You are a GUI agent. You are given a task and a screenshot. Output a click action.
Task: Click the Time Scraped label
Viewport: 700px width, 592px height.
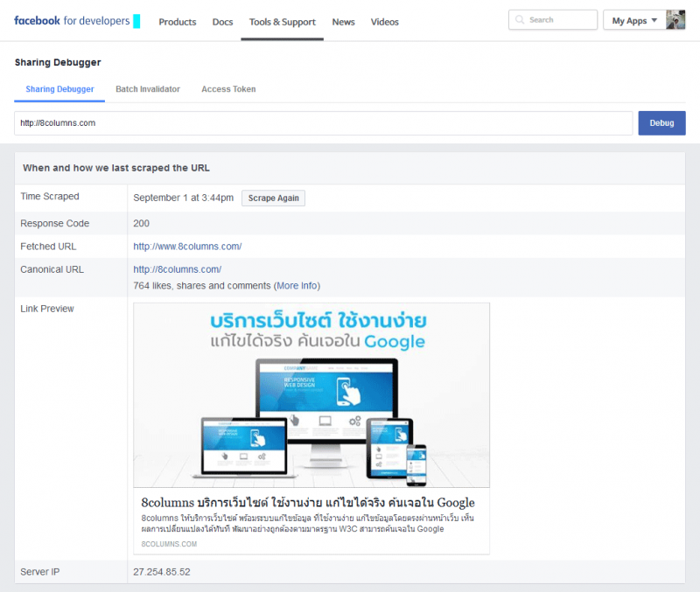pyautogui.click(x=50, y=196)
